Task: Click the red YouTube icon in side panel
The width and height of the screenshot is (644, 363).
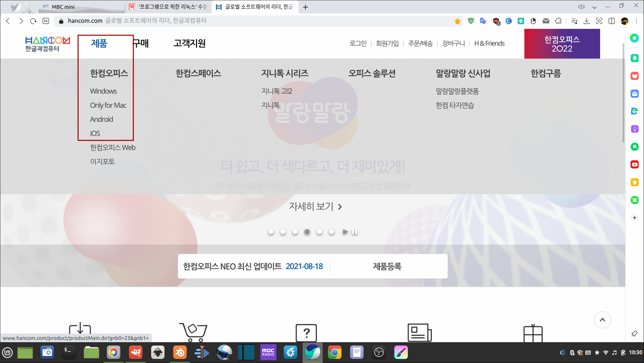Action: 635,164
